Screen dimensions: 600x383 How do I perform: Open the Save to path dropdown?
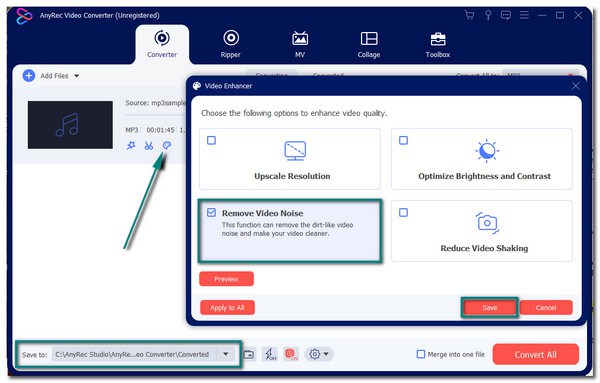click(226, 354)
